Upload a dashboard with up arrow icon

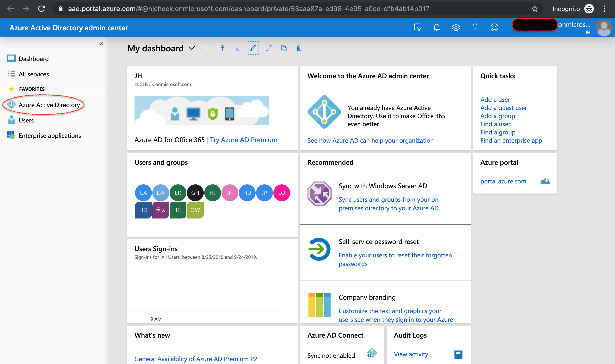[x=222, y=48]
